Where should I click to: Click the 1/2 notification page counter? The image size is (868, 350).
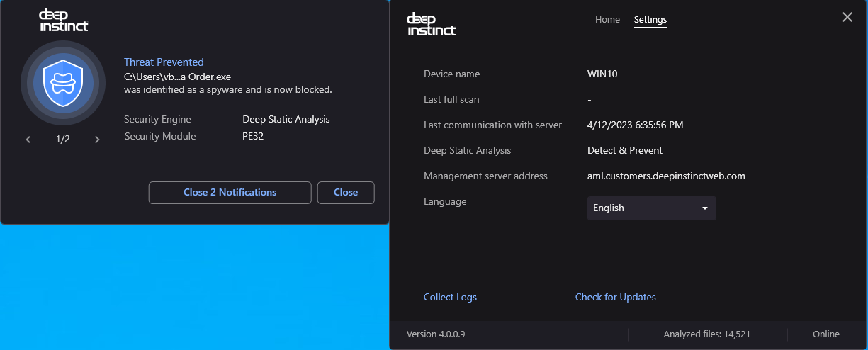tap(63, 140)
